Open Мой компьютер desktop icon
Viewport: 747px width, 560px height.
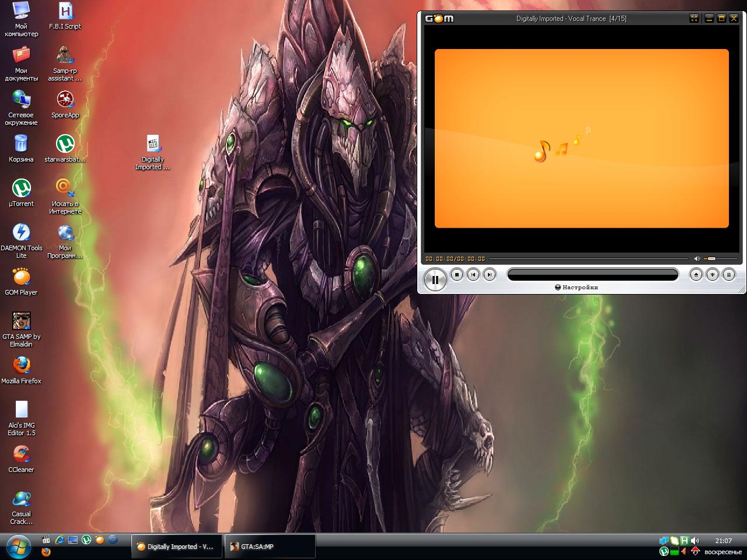tap(21, 19)
